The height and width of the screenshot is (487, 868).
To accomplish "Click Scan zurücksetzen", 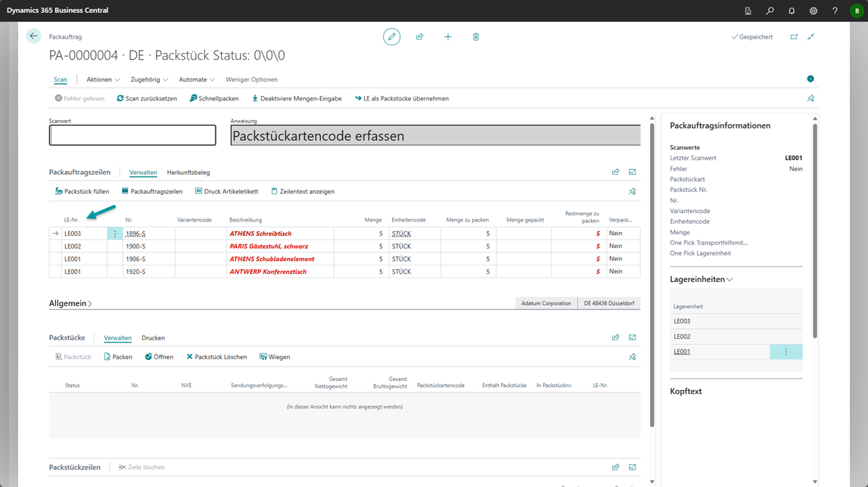I will click(x=147, y=98).
